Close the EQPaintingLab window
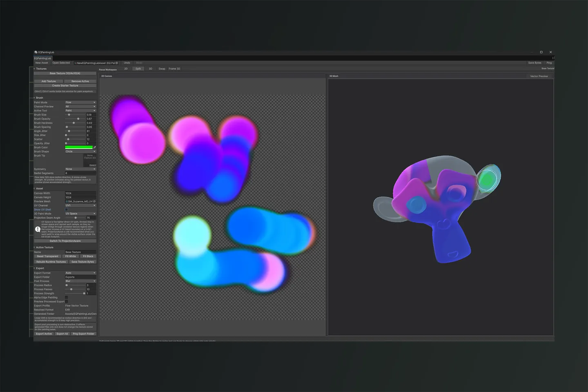The width and height of the screenshot is (588, 392). pyautogui.click(x=550, y=52)
